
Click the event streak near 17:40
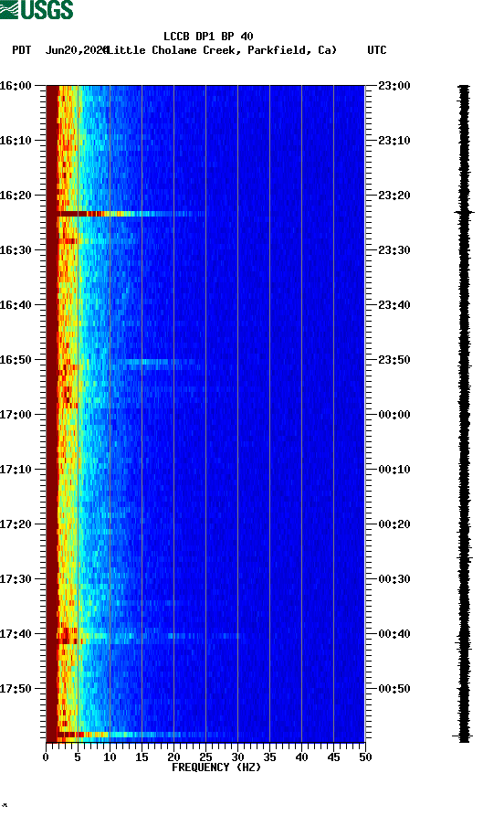pyautogui.click(x=151, y=636)
